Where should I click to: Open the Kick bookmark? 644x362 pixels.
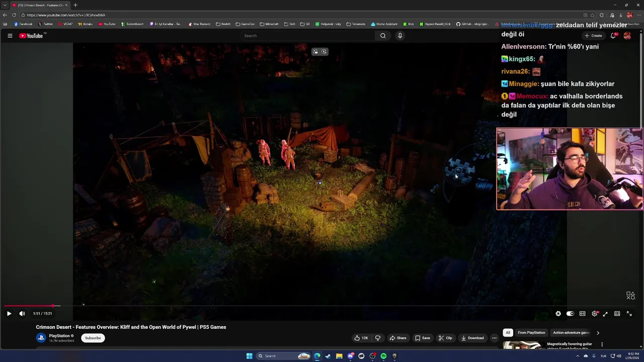[409, 24]
